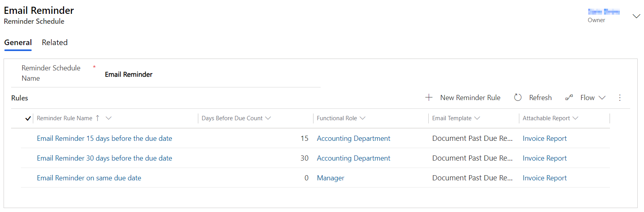Open Email Reminder on same due date rule
Image resolution: width=644 pixels, height=212 pixels.
pyautogui.click(x=89, y=178)
